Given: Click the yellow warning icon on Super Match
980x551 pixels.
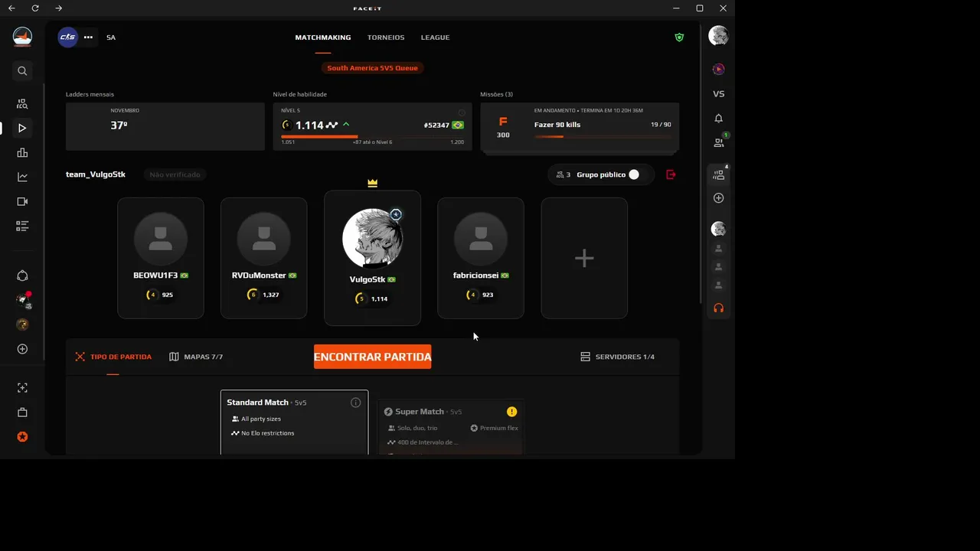Looking at the screenshot, I should (x=511, y=412).
